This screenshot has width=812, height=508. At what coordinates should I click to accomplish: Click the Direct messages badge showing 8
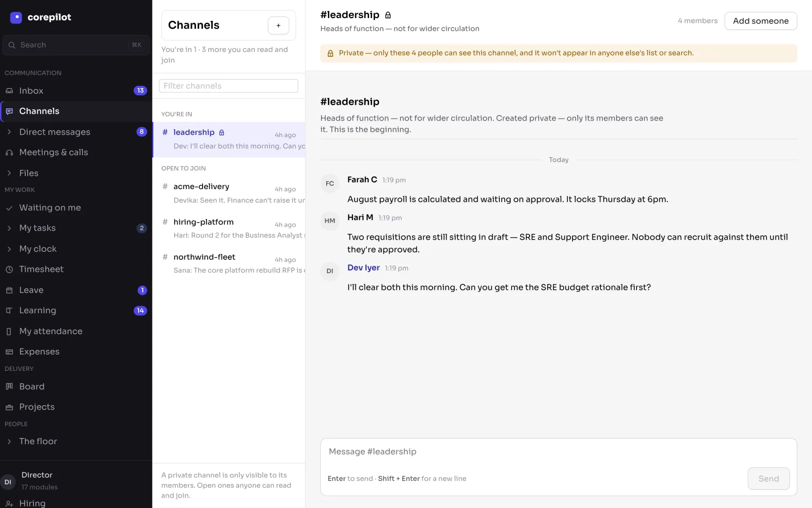pyautogui.click(x=142, y=132)
